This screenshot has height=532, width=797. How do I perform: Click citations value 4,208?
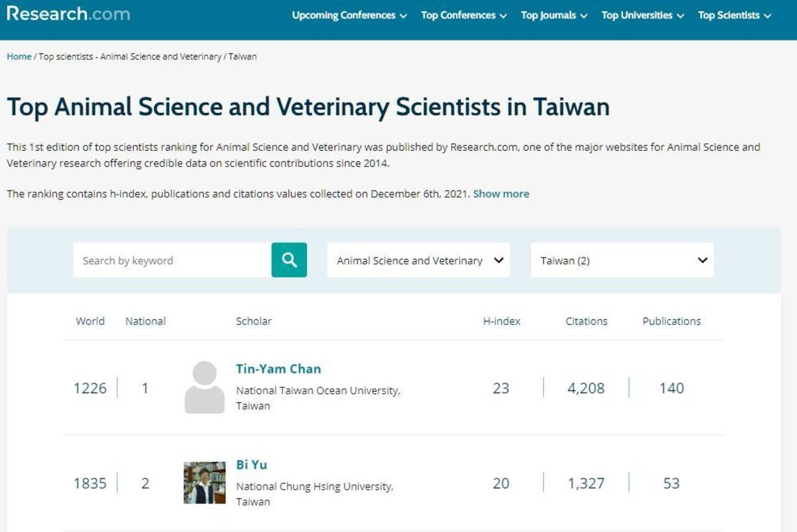pyautogui.click(x=586, y=388)
